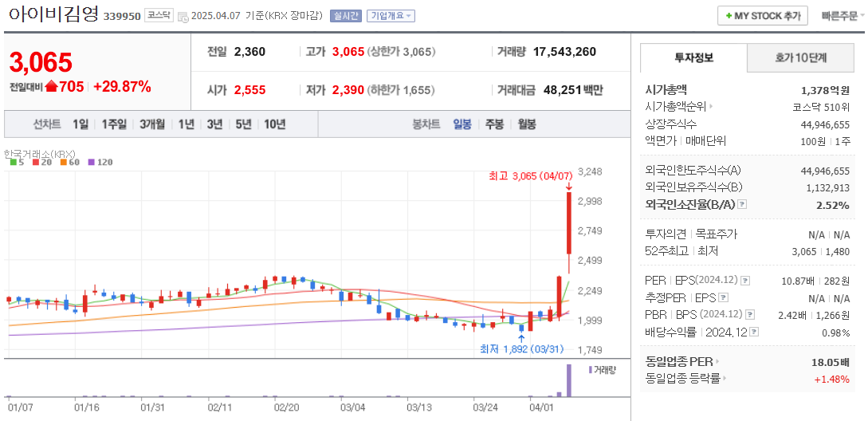Viewport: 868px width, 421px height.
Task: Click the help icon next to 추정PER EPS
Action: click(x=724, y=297)
